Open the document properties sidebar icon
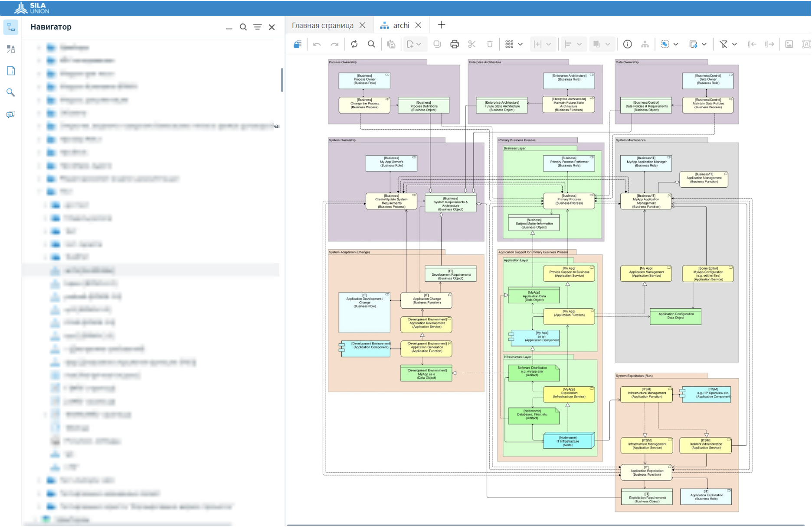The image size is (812, 528). (x=11, y=71)
